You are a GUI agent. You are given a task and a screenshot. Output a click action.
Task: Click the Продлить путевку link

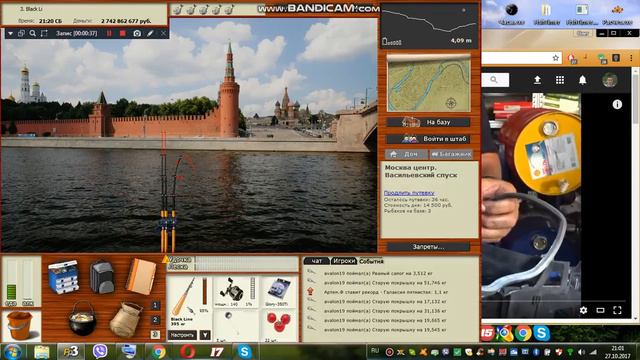(x=409, y=193)
